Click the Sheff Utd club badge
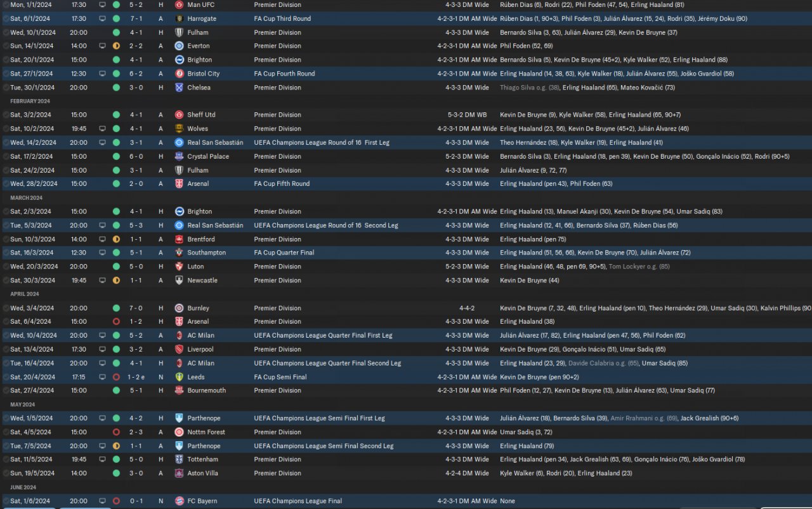812x509 pixels. (180, 115)
